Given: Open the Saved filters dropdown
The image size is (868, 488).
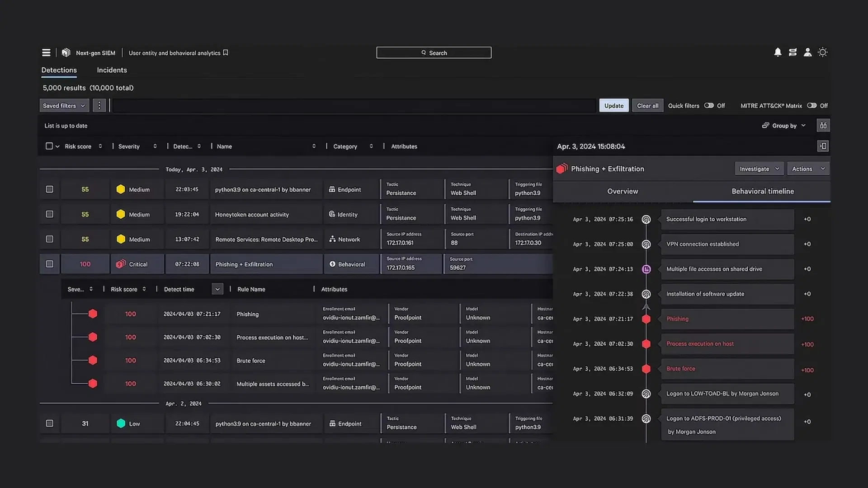Looking at the screenshot, I should [64, 106].
